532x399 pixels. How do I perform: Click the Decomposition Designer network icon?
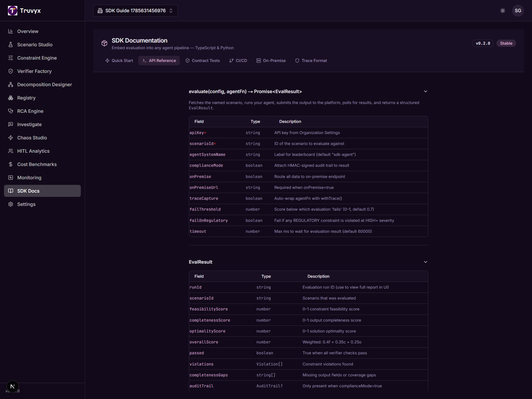tap(11, 85)
